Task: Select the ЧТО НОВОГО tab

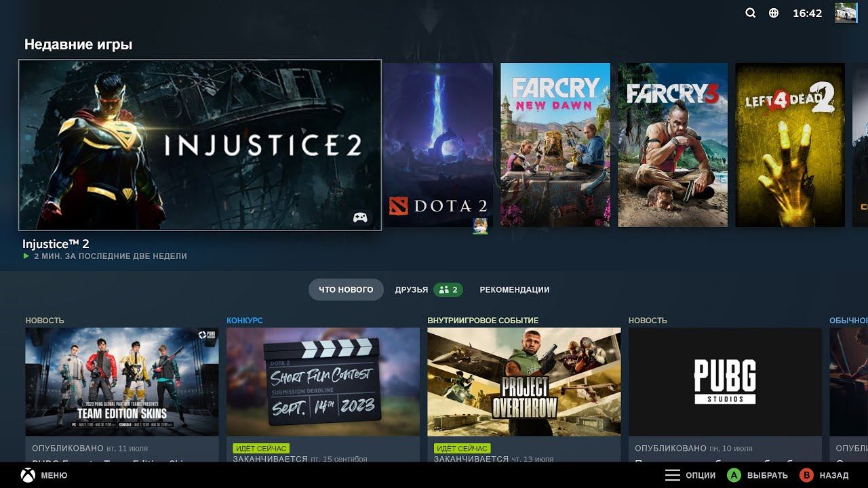Action: (x=346, y=289)
